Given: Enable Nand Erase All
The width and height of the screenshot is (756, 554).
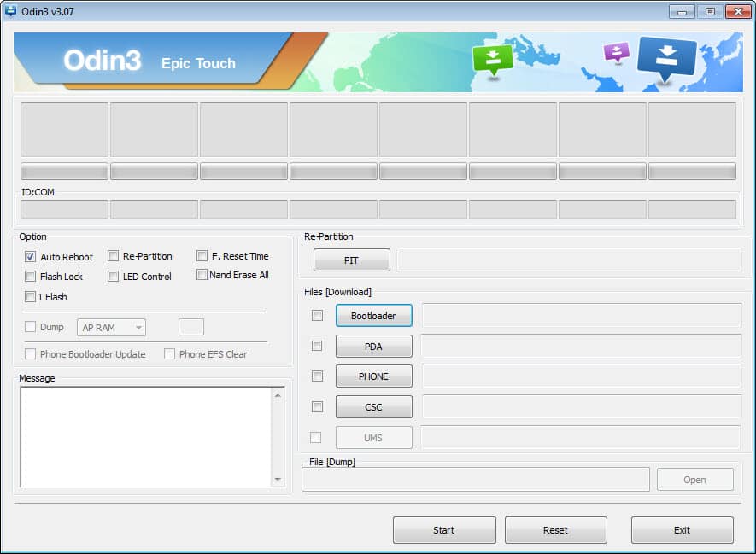Looking at the screenshot, I should (202, 275).
